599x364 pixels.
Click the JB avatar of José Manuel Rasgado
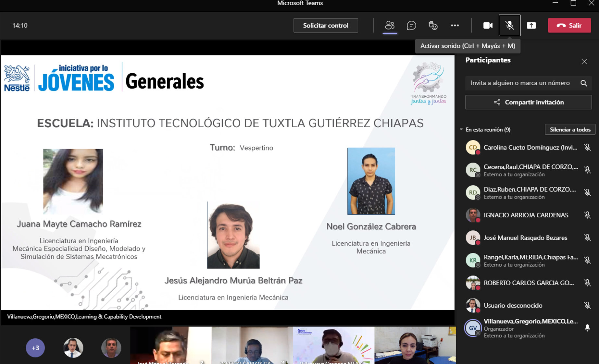(x=473, y=238)
